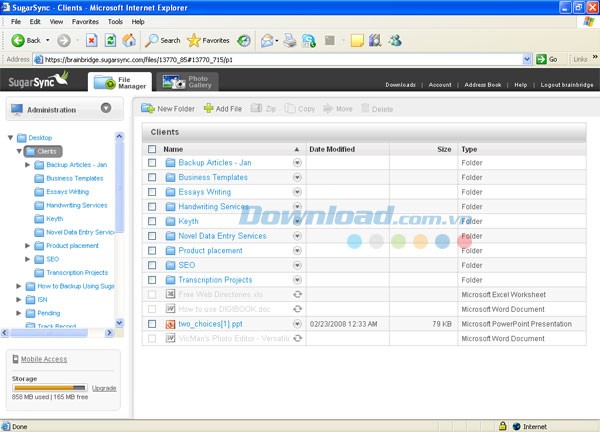Click the two_choices[1].ppt PowerPoint file icon
This screenshot has width=600, height=432.
pos(170,324)
